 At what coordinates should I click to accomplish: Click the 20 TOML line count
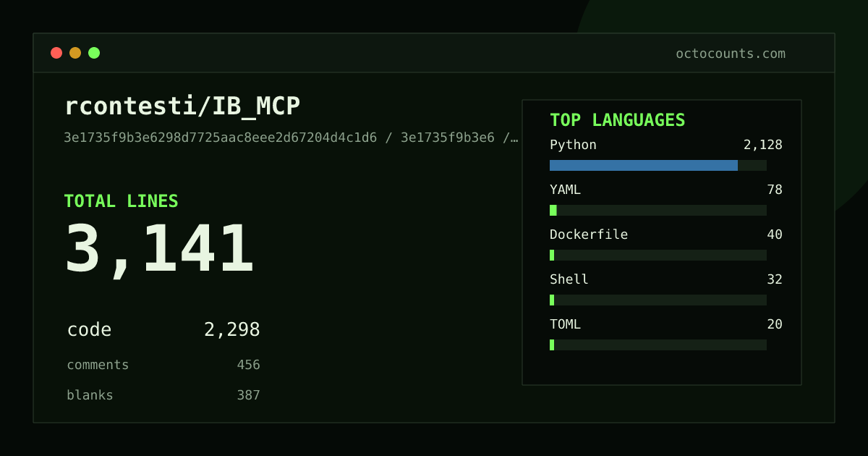[x=775, y=324]
